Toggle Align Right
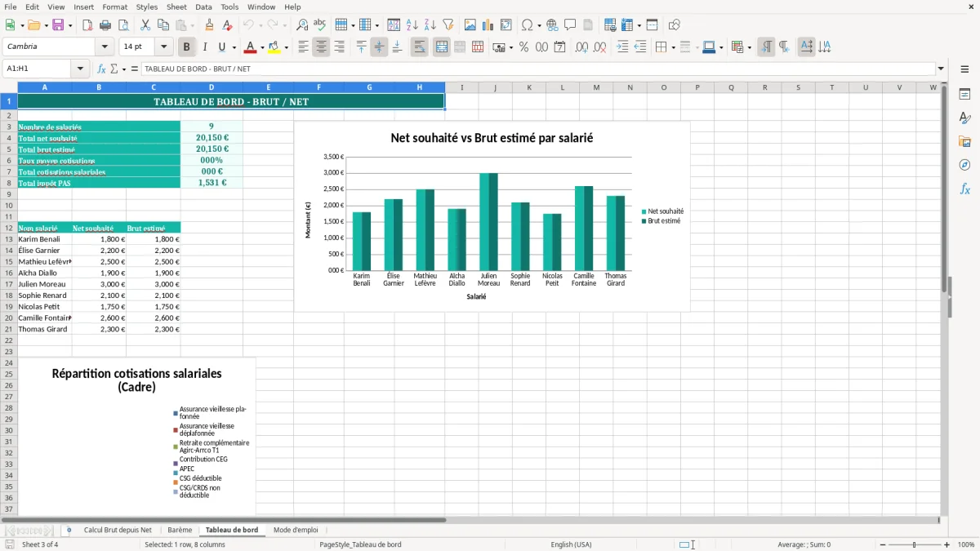Screen dimensions: 980x551 pyautogui.click(x=339, y=47)
